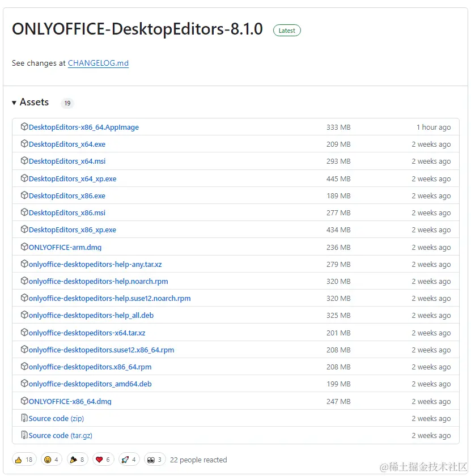This screenshot has width=471, height=476.
Task: Download DesktopEditors_x64_xp.exe file
Action: [73, 179]
